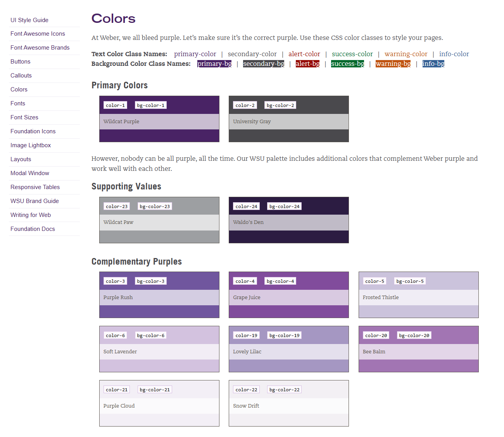Click the color-3 code tag
The width and height of the screenshot is (504, 437).
click(x=116, y=281)
